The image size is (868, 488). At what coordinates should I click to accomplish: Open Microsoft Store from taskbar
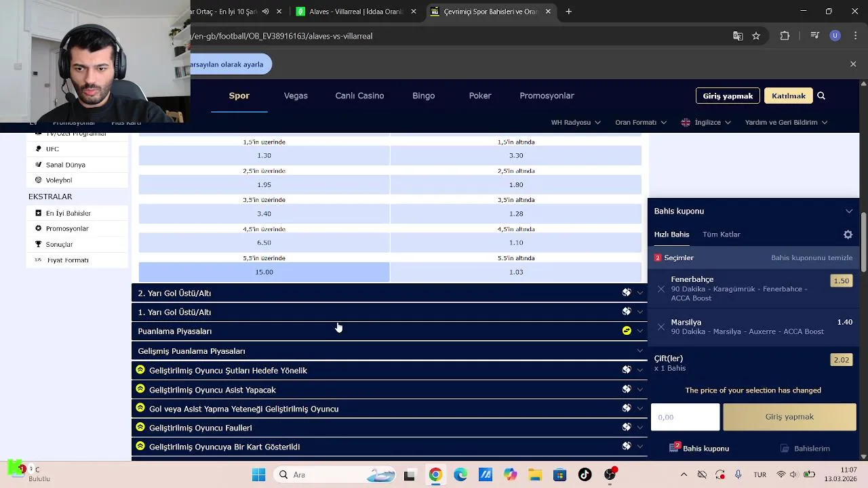[559, 475]
